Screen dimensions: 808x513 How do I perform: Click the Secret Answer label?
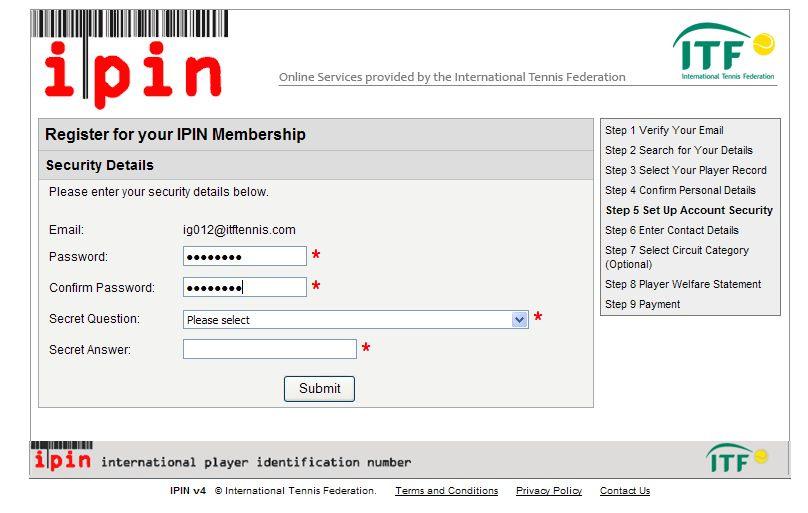(90, 350)
